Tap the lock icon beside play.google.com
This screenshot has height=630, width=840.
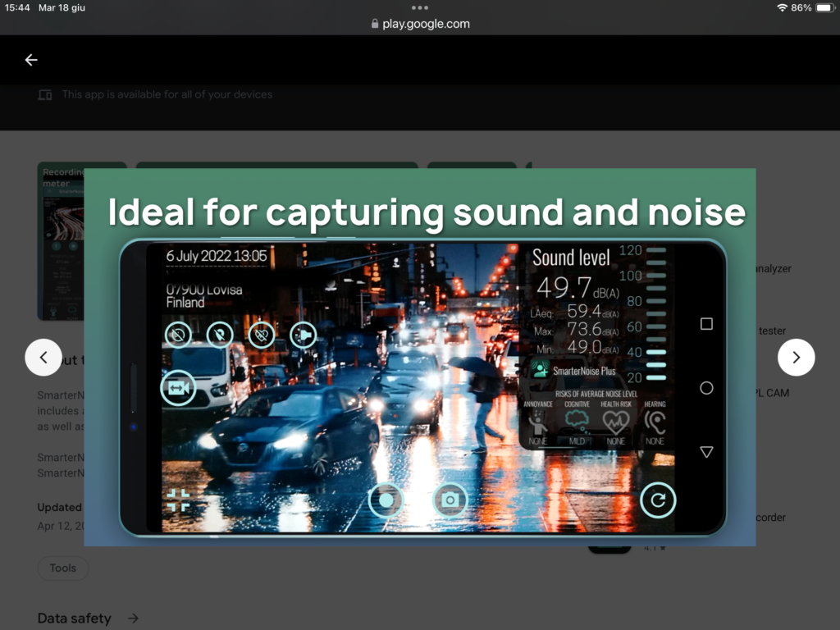click(x=375, y=24)
